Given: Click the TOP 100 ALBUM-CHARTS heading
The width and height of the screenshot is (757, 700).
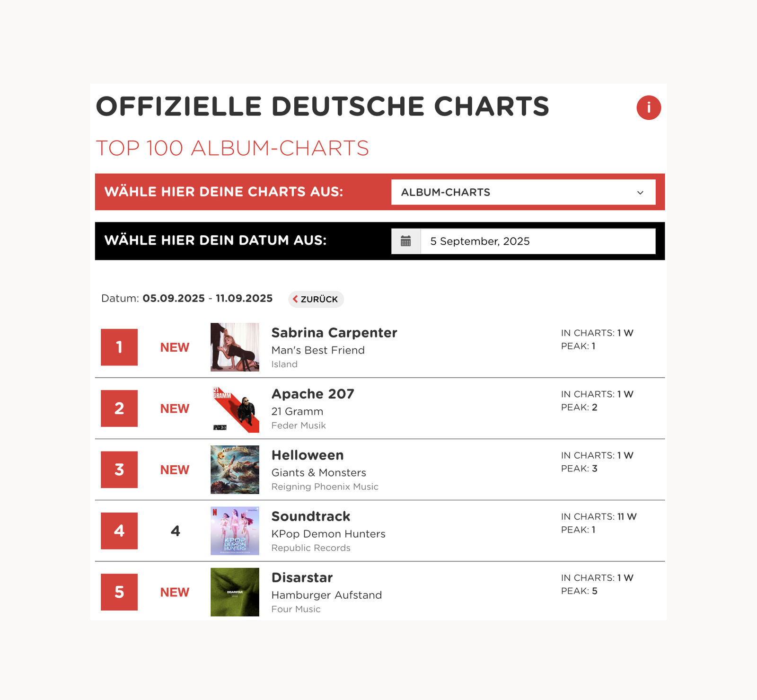Looking at the screenshot, I should [x=232, y=148].
